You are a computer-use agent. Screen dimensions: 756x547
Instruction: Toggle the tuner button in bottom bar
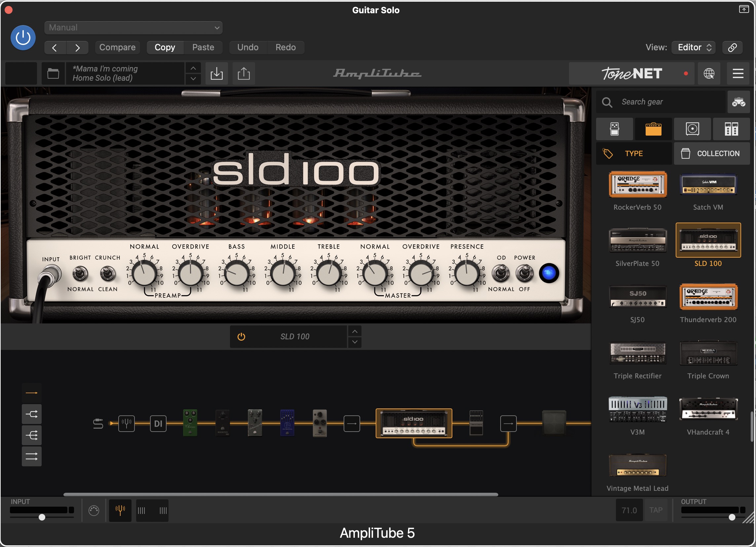click(120, 510)
